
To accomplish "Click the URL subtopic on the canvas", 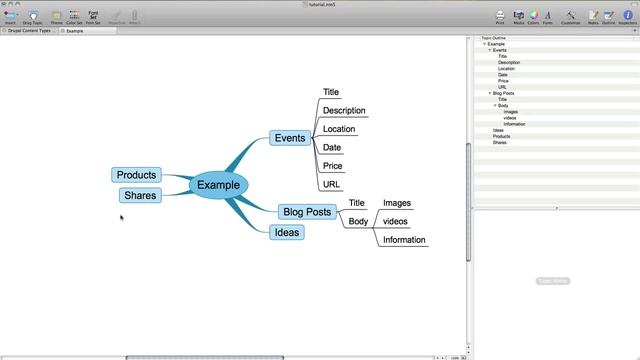I will tap(331, 184).
